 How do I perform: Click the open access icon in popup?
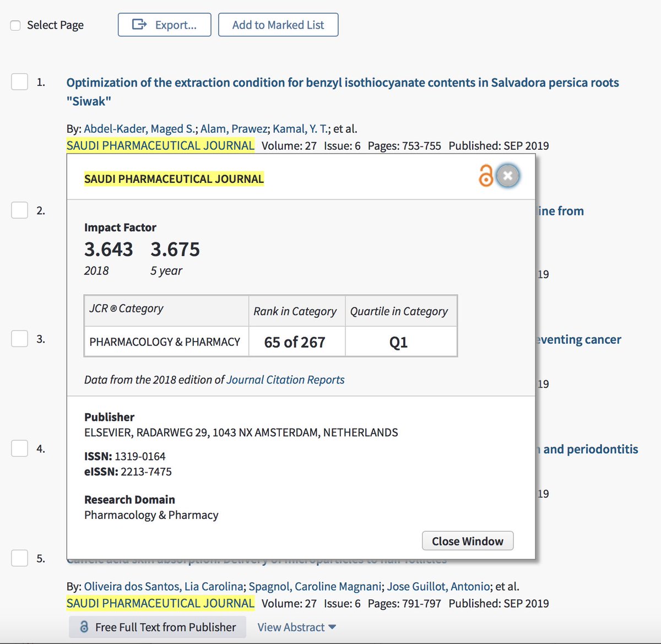[x=485, y=176]
